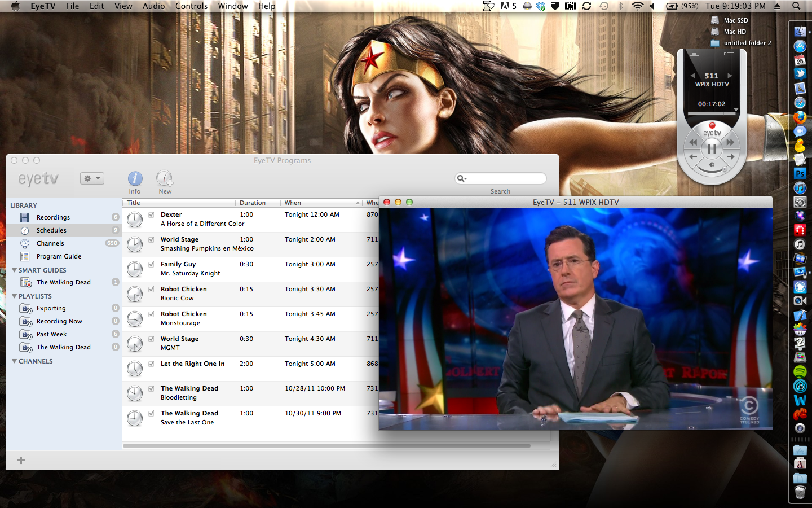Viewport: 812px width, 508px height.
Task: Open the gear action dropdown menu
Action: pos(92,178)
